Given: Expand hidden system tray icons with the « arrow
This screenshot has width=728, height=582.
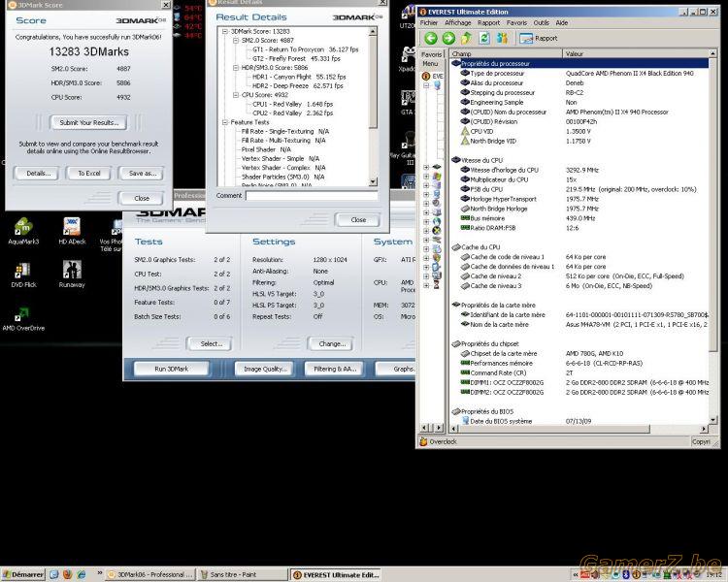Looking at the screenshot, I should (576, 574).
